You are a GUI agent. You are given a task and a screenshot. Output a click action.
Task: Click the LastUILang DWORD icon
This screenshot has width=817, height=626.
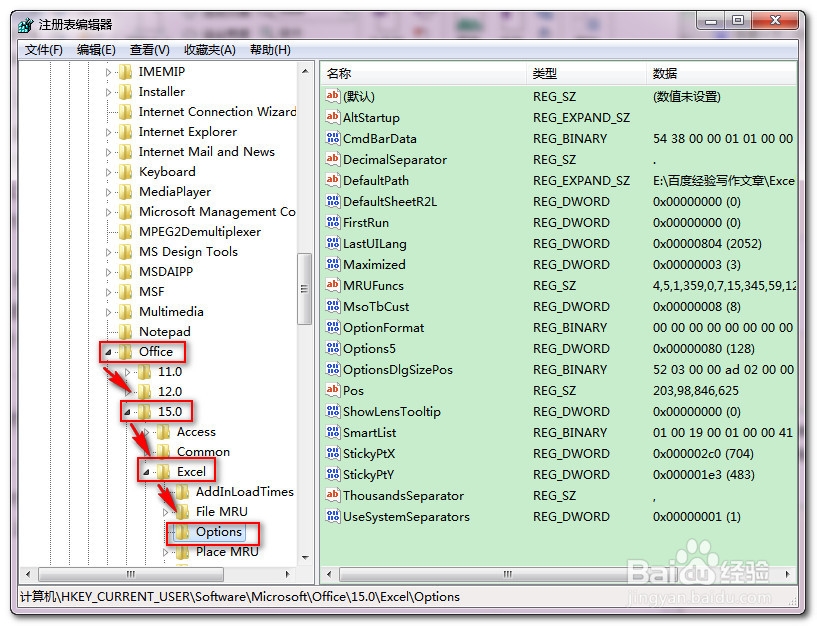pos(332,243)
